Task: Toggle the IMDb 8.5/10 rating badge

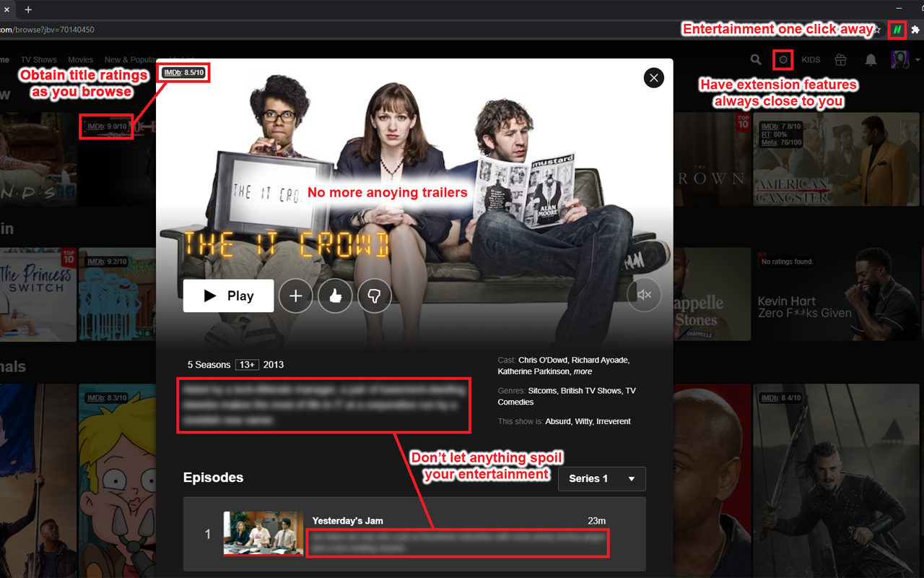Action: click(183, 72)
